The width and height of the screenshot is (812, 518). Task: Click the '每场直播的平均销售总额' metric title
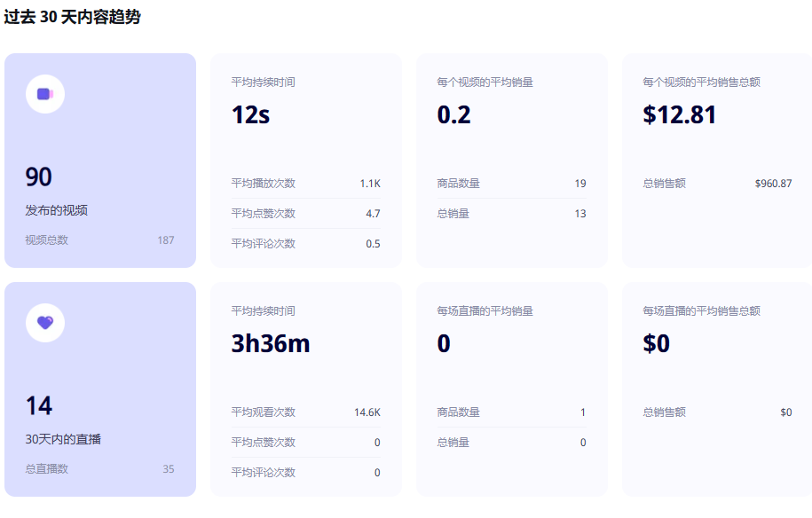point(701,310)
